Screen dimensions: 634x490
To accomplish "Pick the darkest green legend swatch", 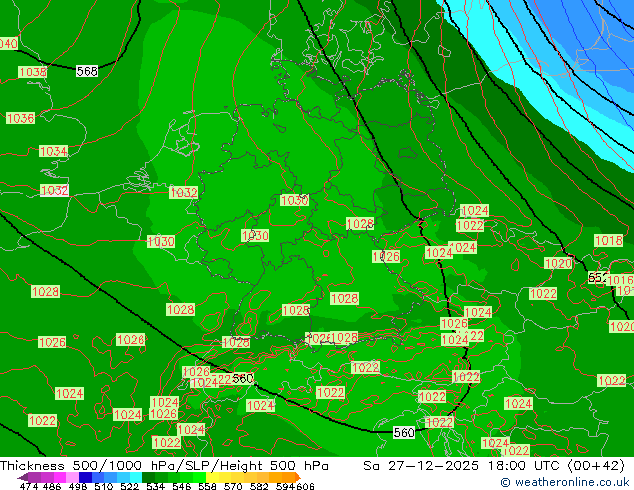I will tap(148, 477).
